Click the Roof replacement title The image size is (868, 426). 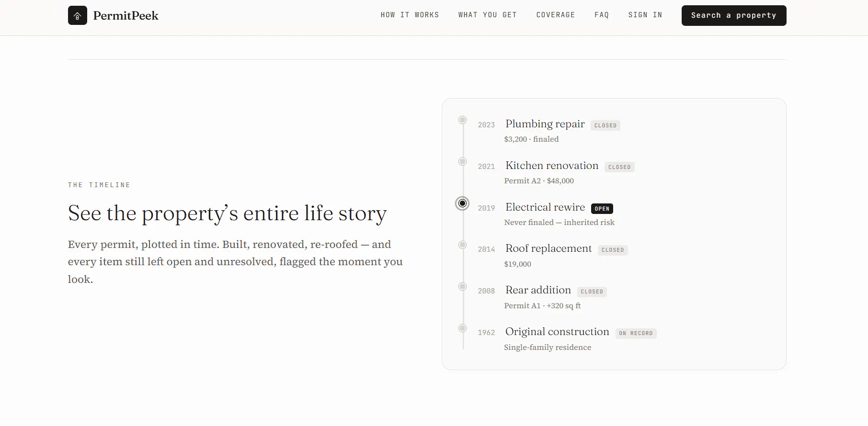tap(548, 248)
